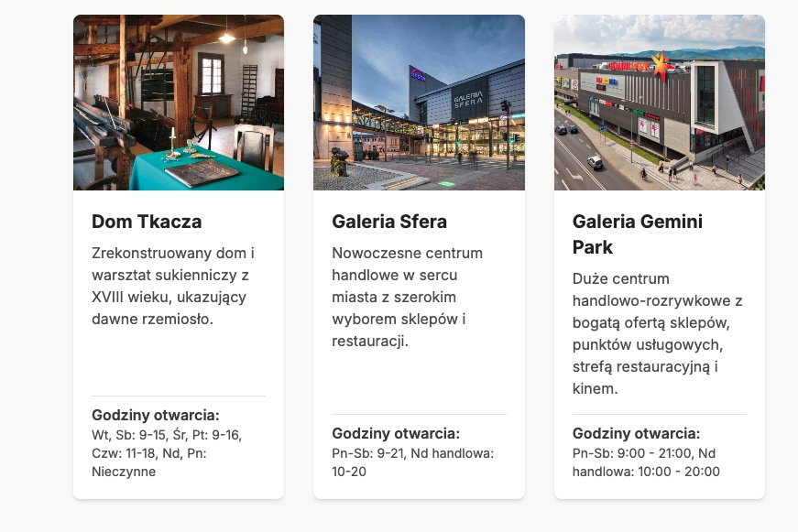Select the Gemini Park description paragraph
Screen dimensions: 798x532
pyautogui.click(x=658, y=333)
